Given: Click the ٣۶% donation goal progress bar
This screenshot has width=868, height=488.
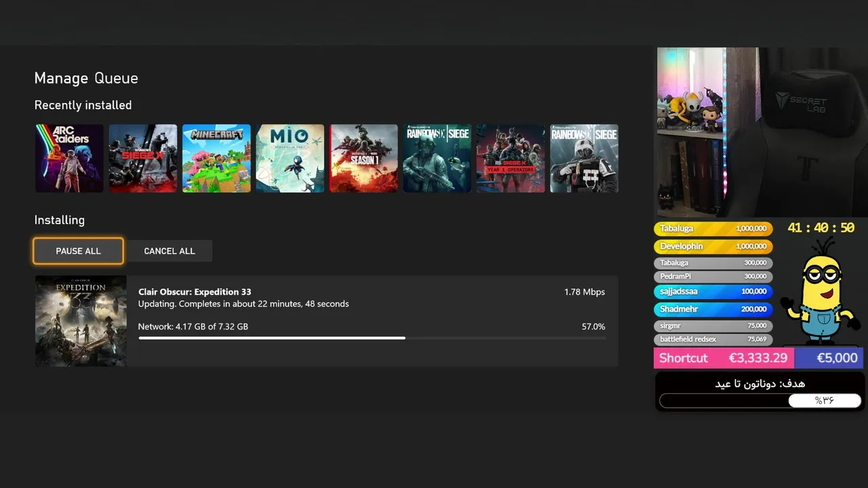Looking at the screenshot, I should click(760, 401).
